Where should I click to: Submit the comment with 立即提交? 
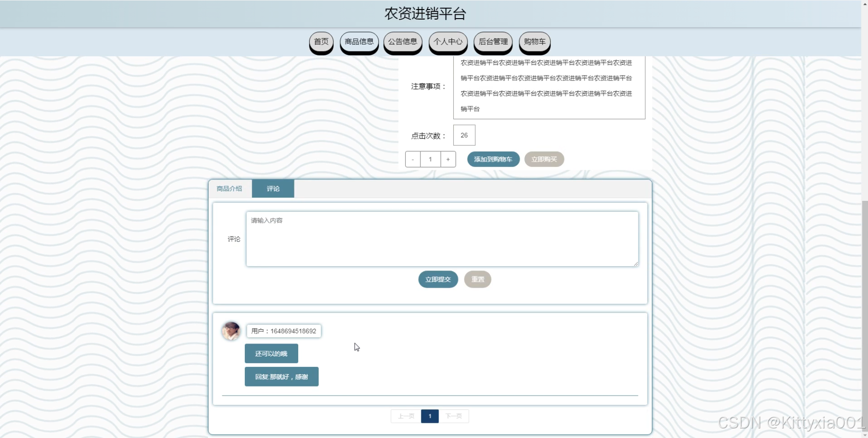pyautogui.click(x=438, y=280)
